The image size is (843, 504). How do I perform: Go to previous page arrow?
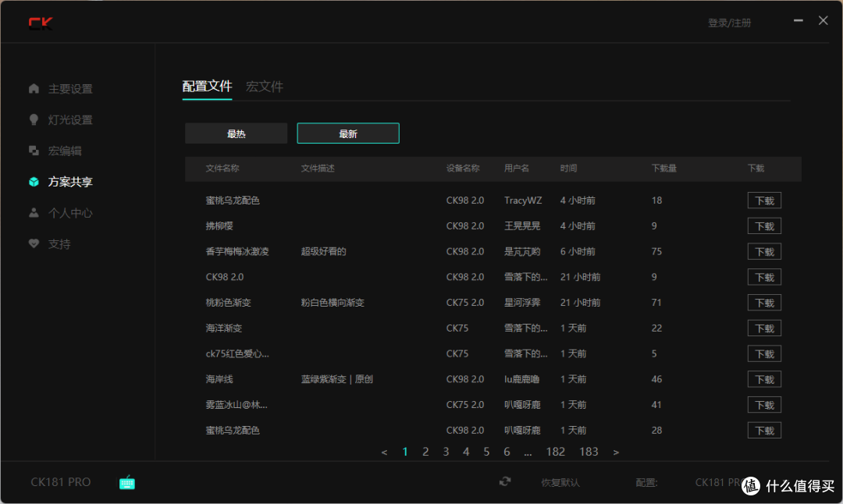coord(384,453)
